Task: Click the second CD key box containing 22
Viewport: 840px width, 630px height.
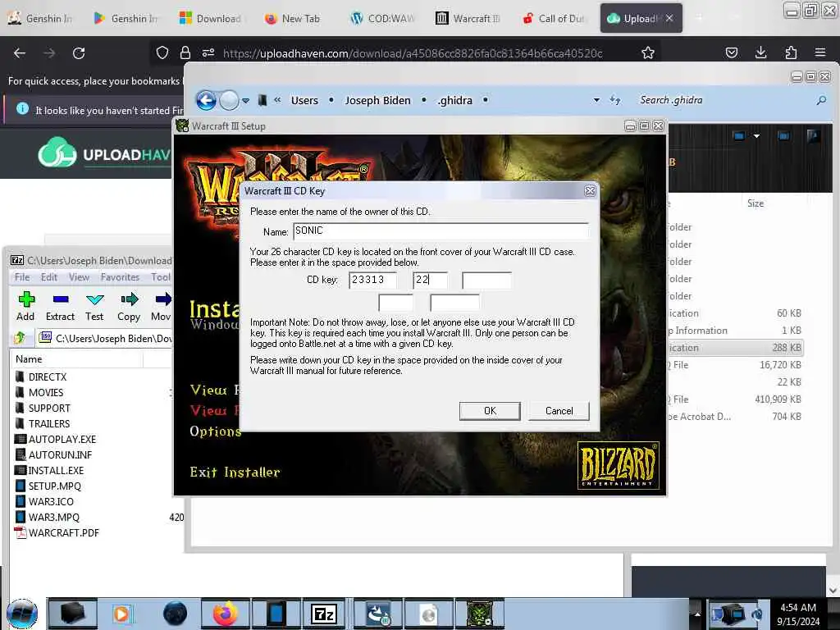Action: pos(430,280)
